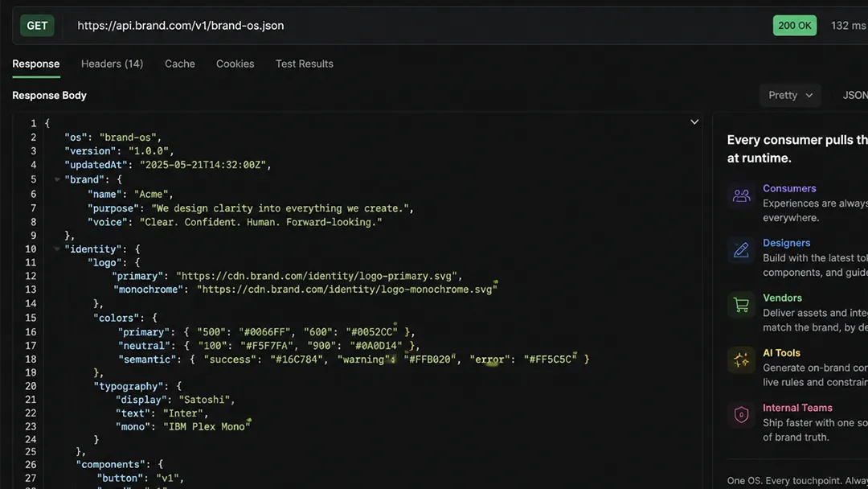Click the Consumers heading
868x489 pixels.
pyautogui.click(x=789, y=188)
